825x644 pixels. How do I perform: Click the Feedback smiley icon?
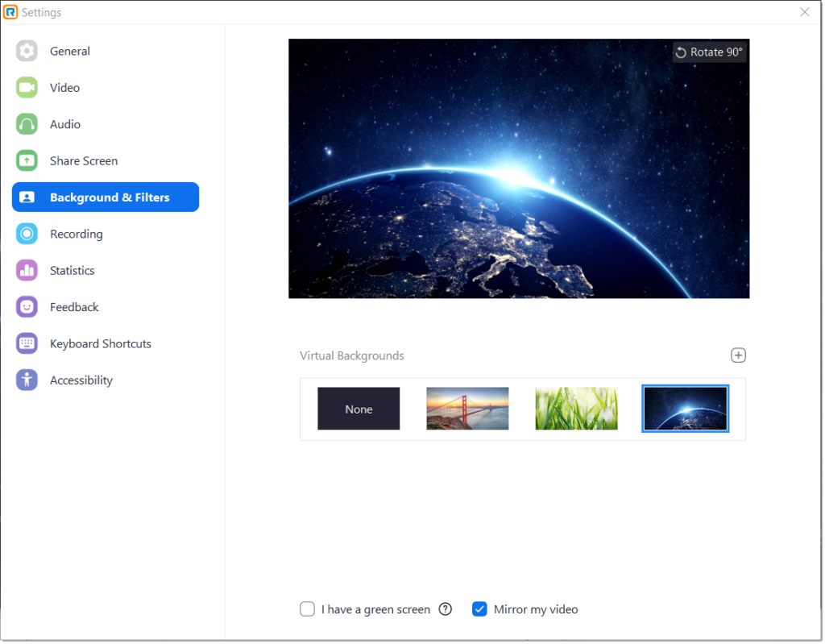[x=27, y=307]
